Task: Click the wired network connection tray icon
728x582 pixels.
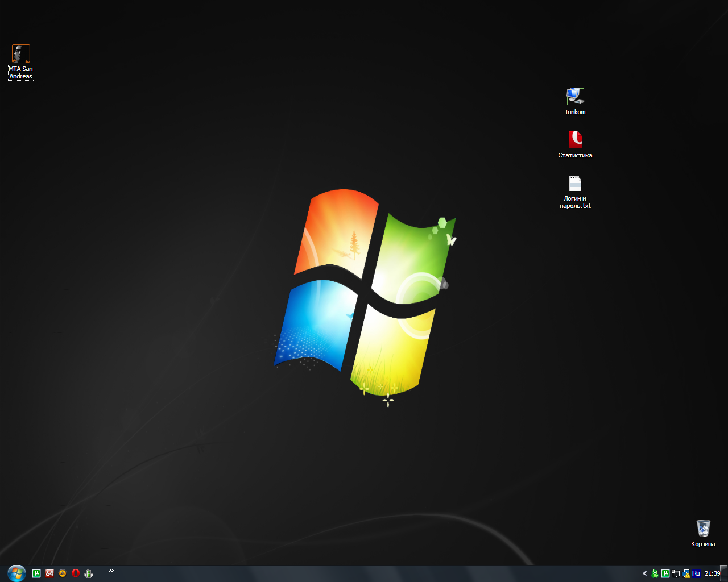Action: coord(676,573)
